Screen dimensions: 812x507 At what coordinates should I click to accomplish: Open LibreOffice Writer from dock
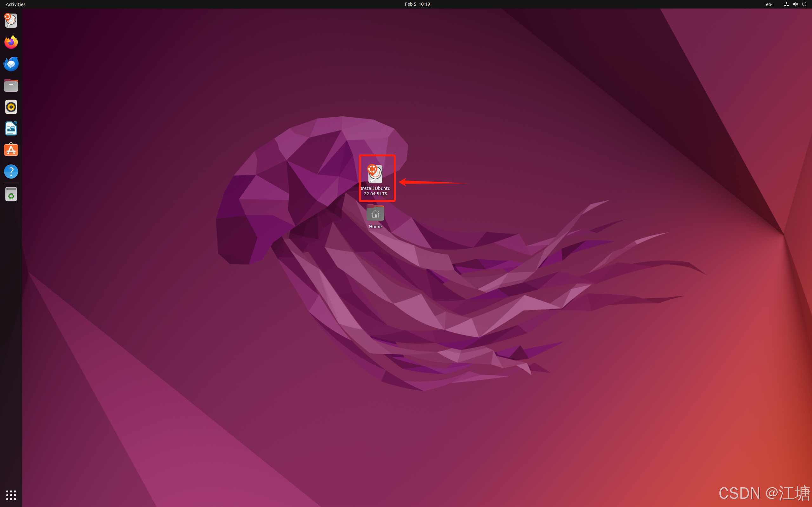(11, 129)
